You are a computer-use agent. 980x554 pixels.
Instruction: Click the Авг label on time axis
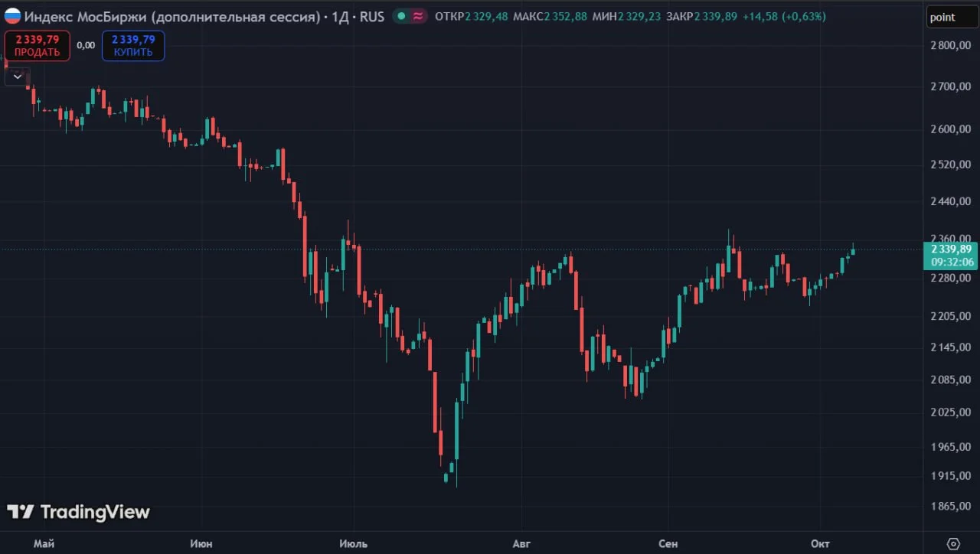521,543
